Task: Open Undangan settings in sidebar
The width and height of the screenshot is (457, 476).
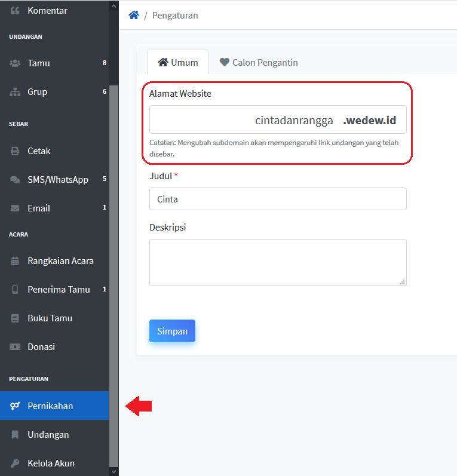Action: point(54,435)
